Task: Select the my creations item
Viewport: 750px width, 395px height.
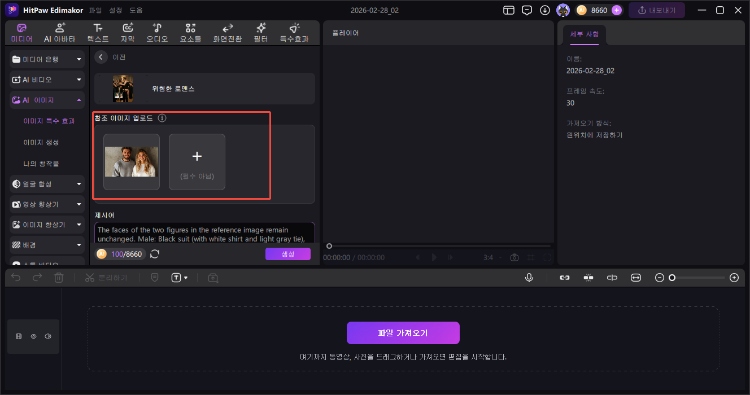Action: [41, 164]
